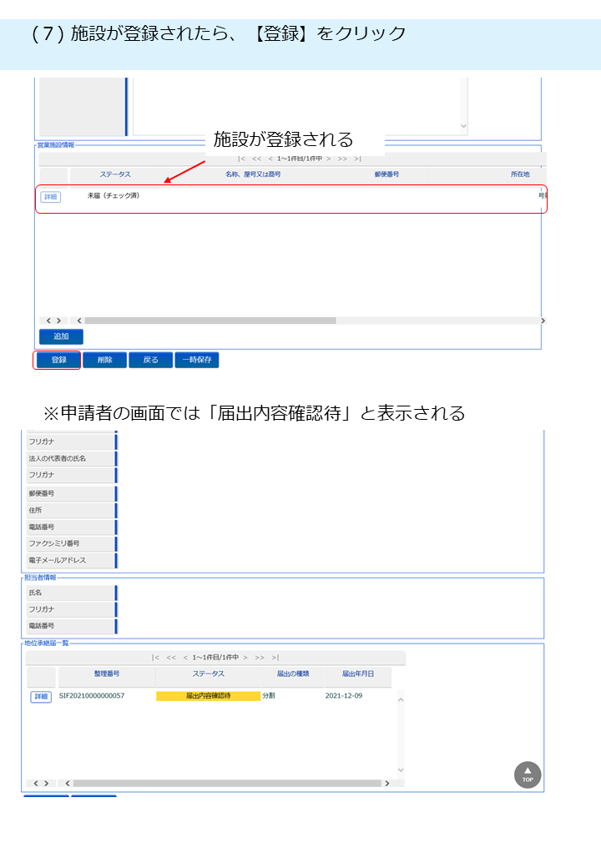The height and width of the screenshot is (868, 601).
Task: Click the 削除 button
Action: 104,360
